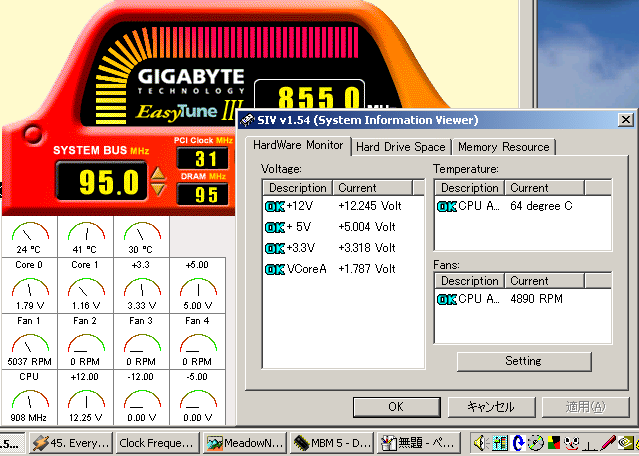Click the red-green-yellow squares tray icon

pyautogui.click(x=553, y=443)
